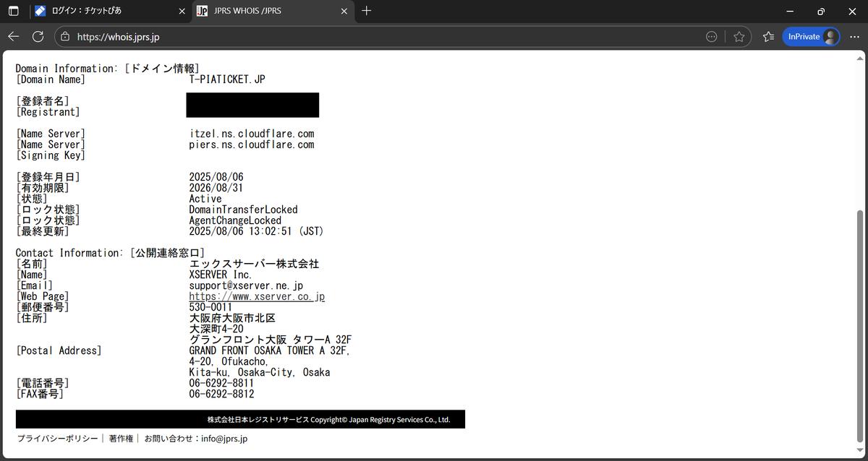Select the expiry date 2026/08/31
This screenshot has width=868, height=461.
(216, 188)
